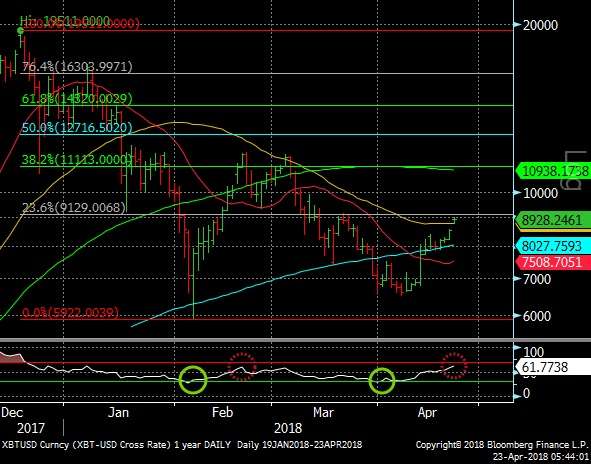Click the 76.4%(16303.9971) Fibonacci label
The height and width of the screenshot is (464, 591).
pyautogui.click(x=77, y=67)
